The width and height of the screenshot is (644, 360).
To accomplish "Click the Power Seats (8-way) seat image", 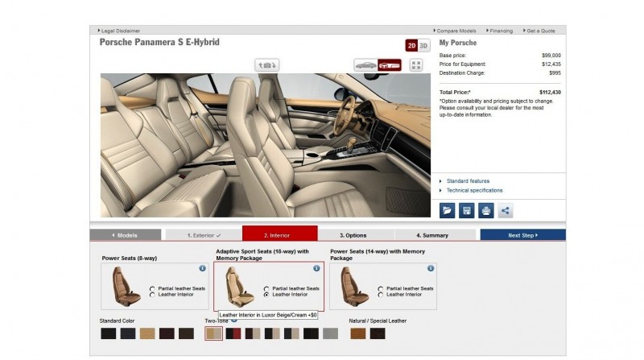I will tap(126, 287).
